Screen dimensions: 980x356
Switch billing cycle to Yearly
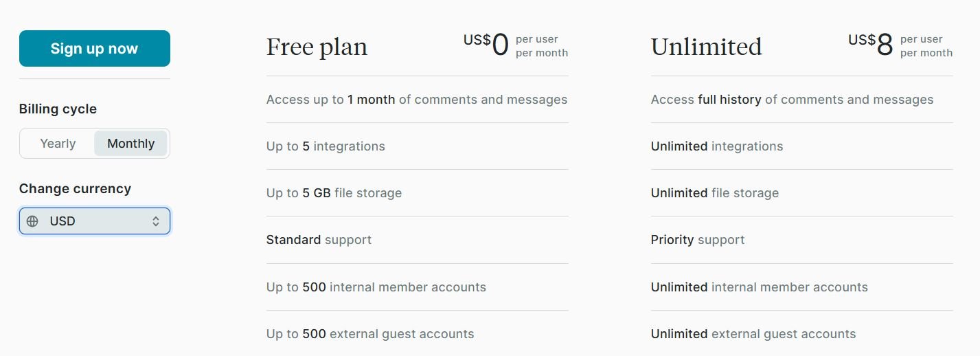[58, 144]
